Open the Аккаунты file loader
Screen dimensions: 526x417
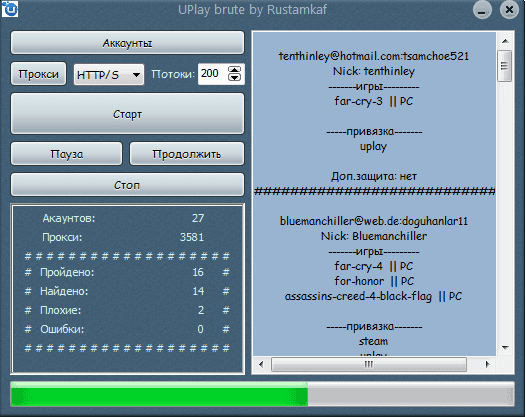coord(127,43)
